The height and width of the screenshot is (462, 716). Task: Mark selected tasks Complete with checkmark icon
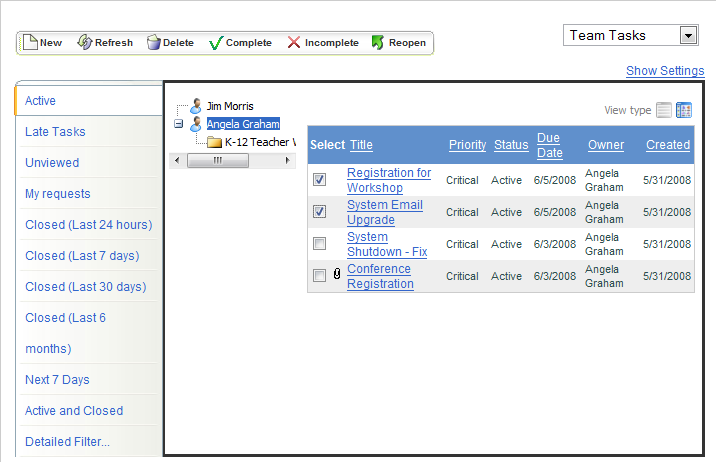216,42
